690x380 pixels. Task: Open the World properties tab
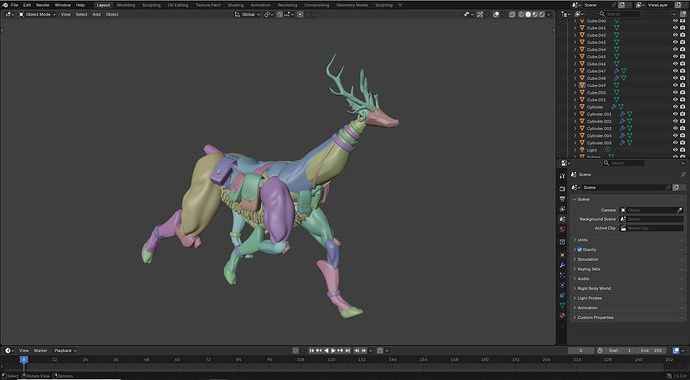[562, 229]
